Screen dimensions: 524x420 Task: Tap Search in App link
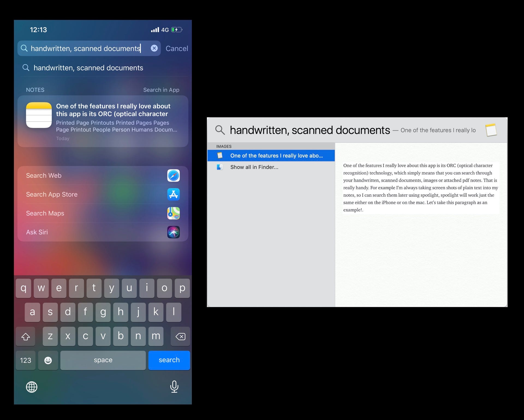161,90
